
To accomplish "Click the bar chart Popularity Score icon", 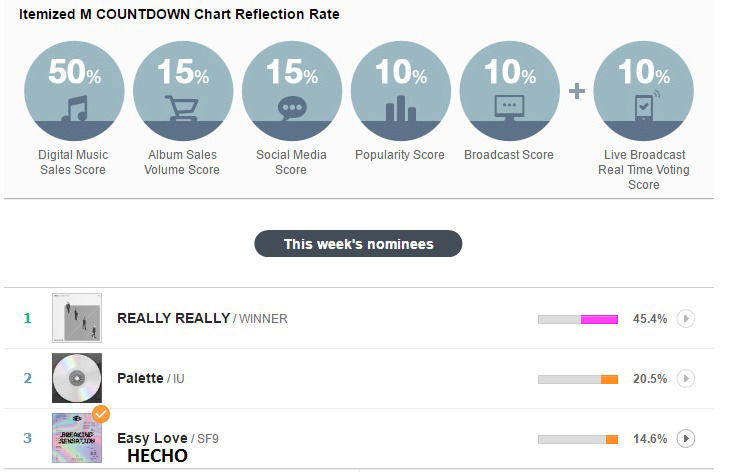I will pyautogui.click(x=400, y=107).
